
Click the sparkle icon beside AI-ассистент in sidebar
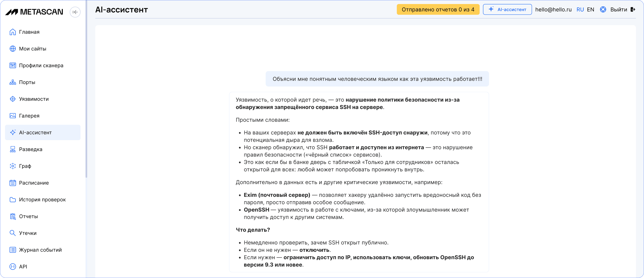[x=12, y=132]
